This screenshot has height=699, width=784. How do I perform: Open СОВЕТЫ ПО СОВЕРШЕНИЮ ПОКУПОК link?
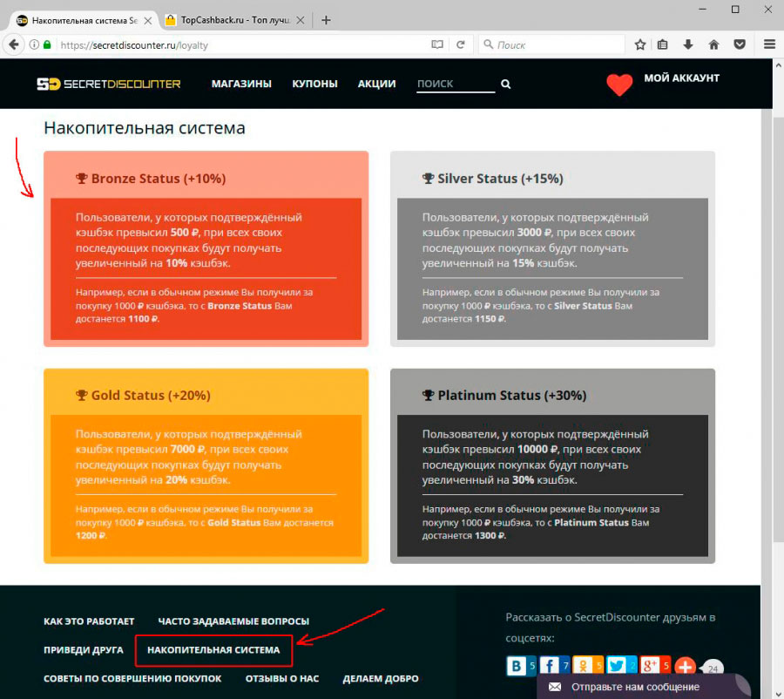click(x=132, y=679)
